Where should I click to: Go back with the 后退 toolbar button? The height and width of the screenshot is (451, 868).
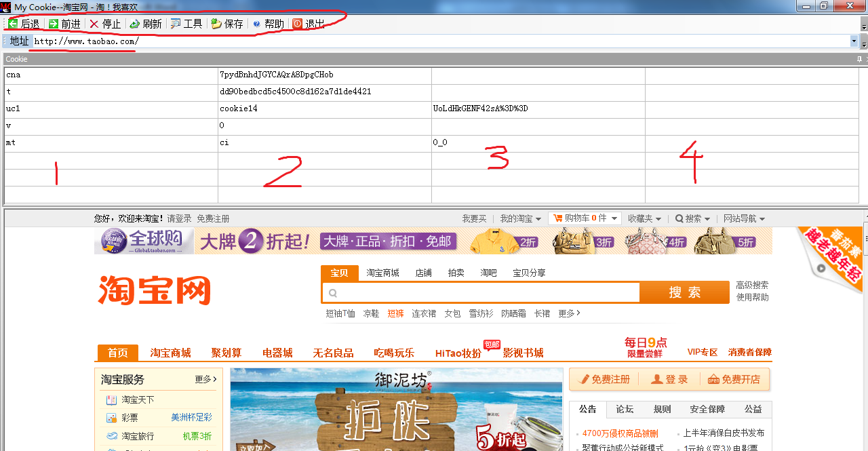[24, 24]
